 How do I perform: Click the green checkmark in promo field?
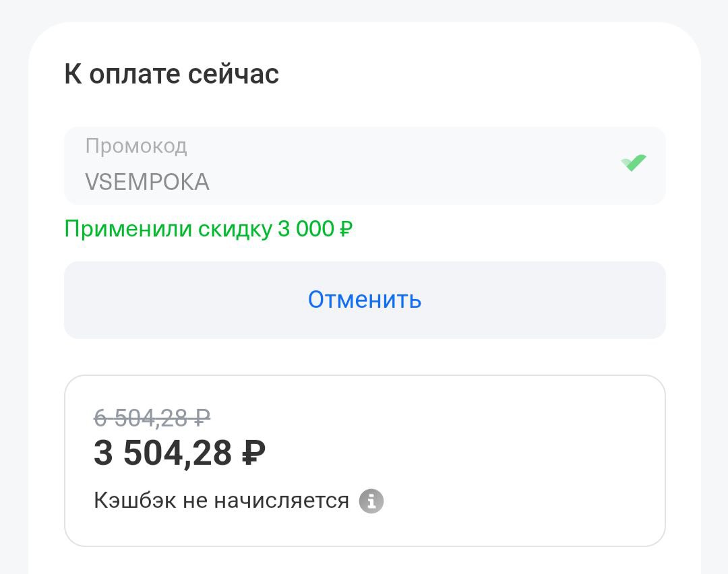[633, 163]
